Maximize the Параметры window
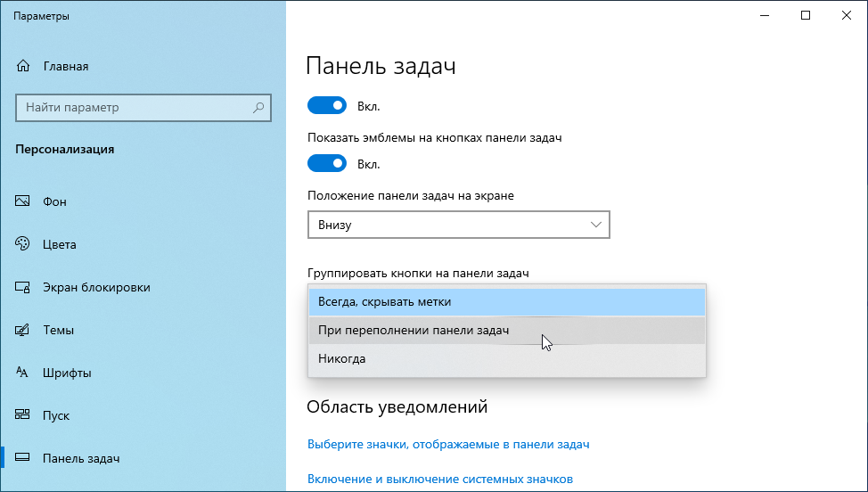868x492 pixels. (806, 15)
